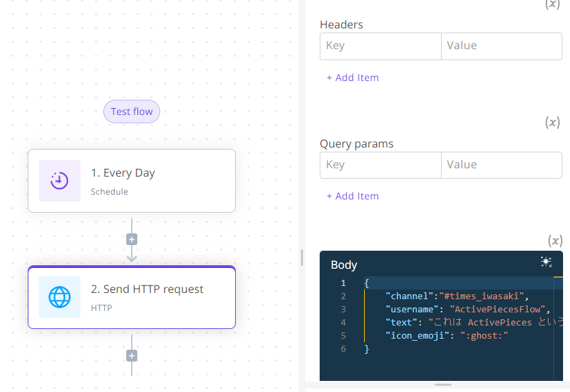Select the "1. Every Day" step title
This screenshot has width=570, height=392.
point(123,173)
